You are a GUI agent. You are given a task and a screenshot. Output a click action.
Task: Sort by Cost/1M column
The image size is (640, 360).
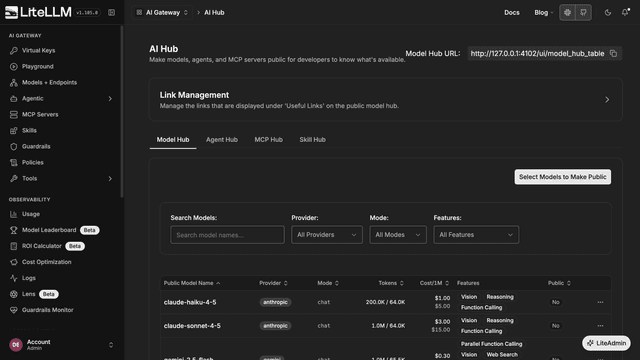click(434, 283)
